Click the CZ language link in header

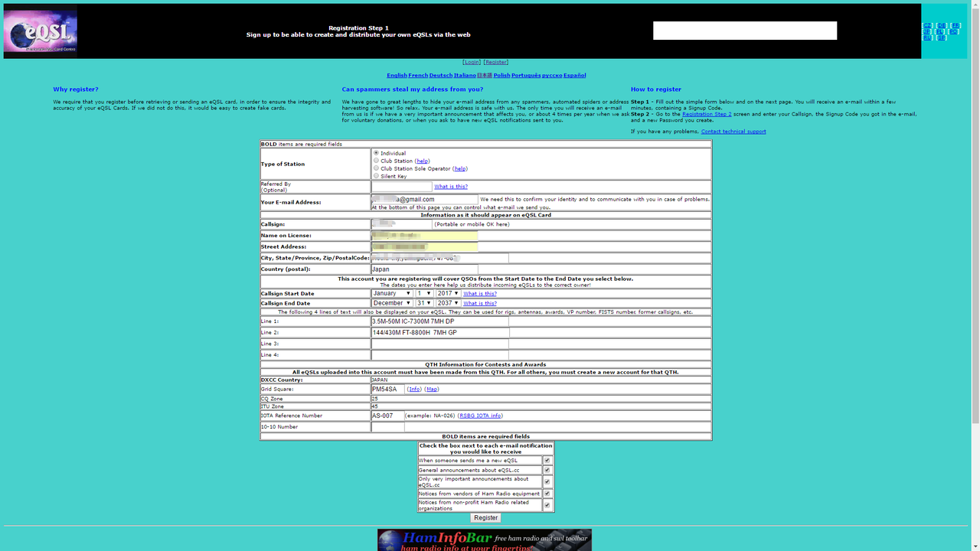pos(928,25)
